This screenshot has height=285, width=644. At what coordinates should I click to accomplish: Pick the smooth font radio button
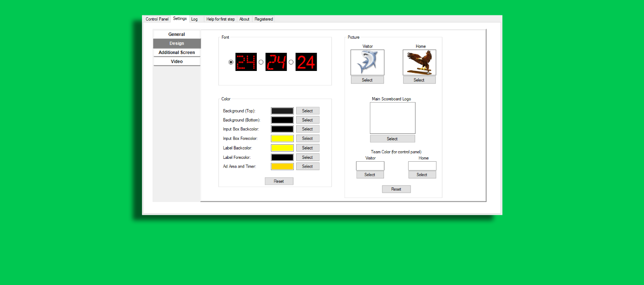point(291,62)
